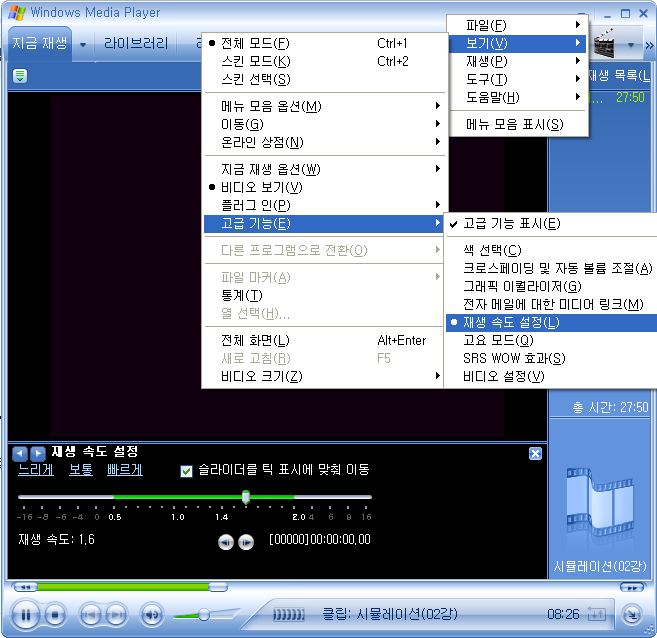The width and height of the screenshot is (657, 638).
Task: Select 비디오 설정(V) enhancement
Action: 551,376
